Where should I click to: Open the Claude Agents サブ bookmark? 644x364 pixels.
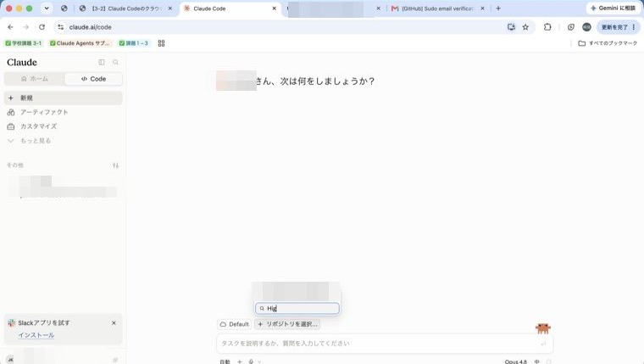(80, 43)
